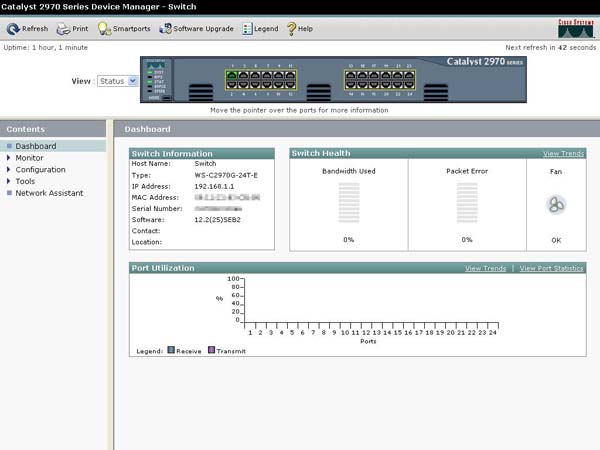Click port 24 on switch image
This screenshot has width=600, height=450.
(409, 84)
